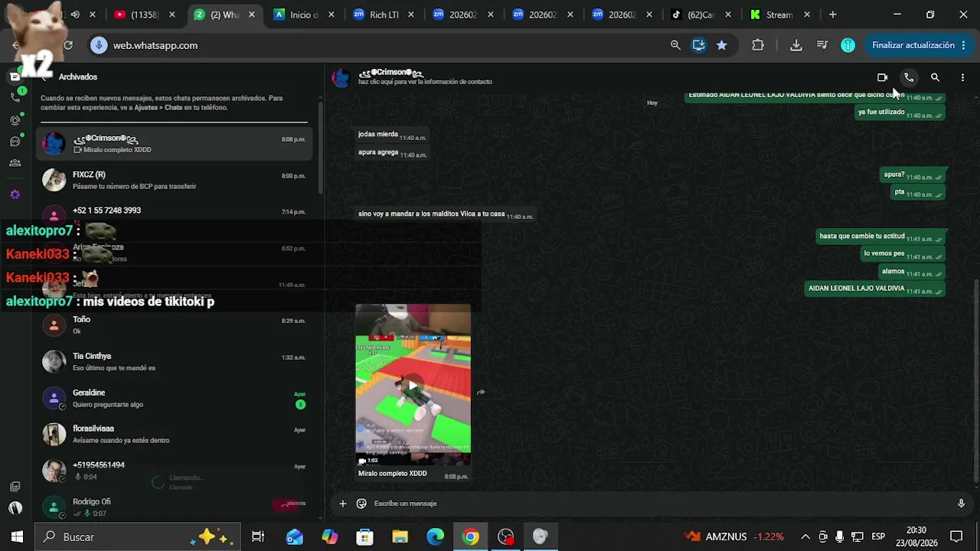Open the 20:30 clock and calendar
The image size is (980, 551).
pyautogui.click(x=916, y=536)
